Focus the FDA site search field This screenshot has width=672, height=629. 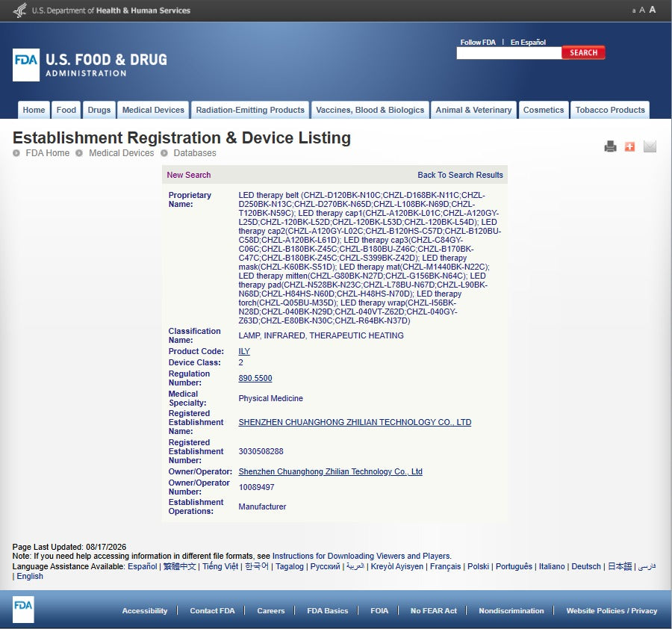(508, 53)
